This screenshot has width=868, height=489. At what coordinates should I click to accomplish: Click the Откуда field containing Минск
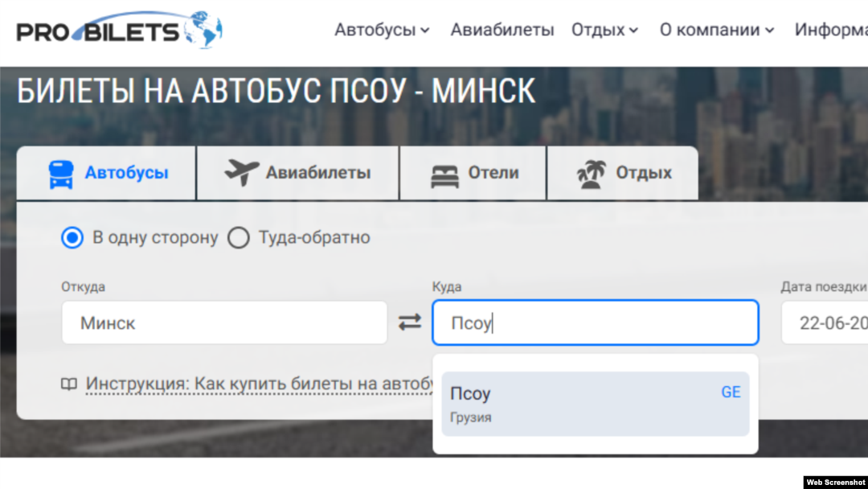[224, 323]
